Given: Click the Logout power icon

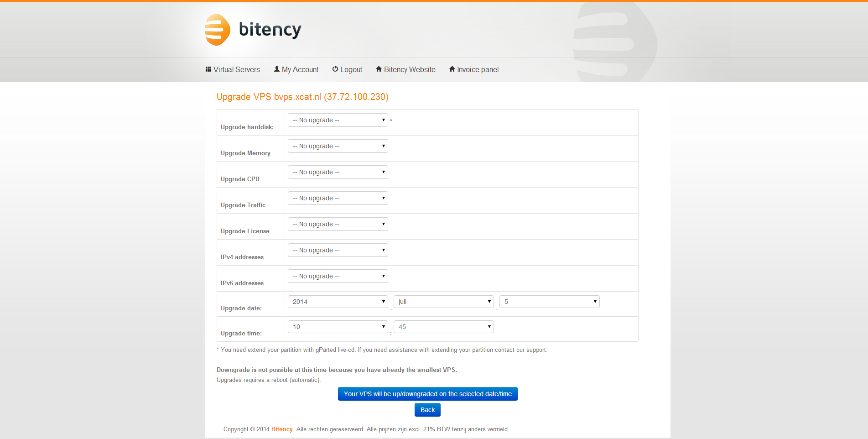Looking at the screenshot, I should click(335, 69).
